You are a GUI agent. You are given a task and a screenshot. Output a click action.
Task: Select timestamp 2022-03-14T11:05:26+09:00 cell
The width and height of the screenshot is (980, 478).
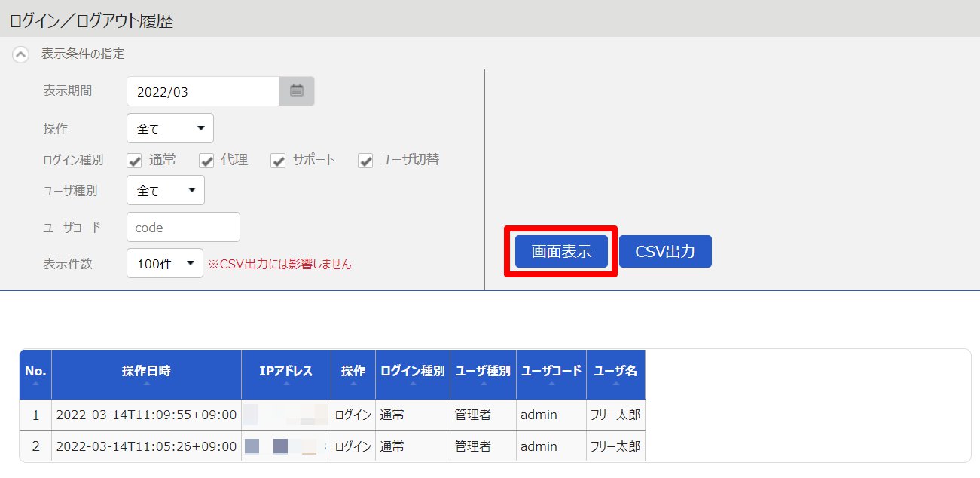[146, 446]
